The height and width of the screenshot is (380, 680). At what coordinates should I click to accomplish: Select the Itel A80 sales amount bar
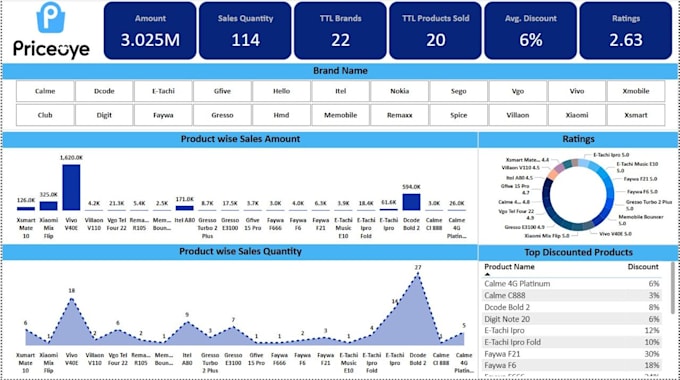pyautogui.click(x=184, y=208)
